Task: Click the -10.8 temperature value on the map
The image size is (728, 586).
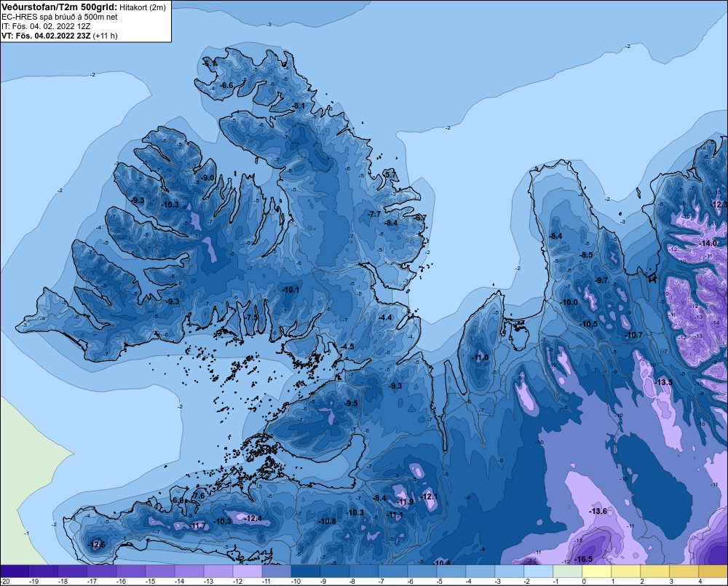Action: [x=328, y=521]
